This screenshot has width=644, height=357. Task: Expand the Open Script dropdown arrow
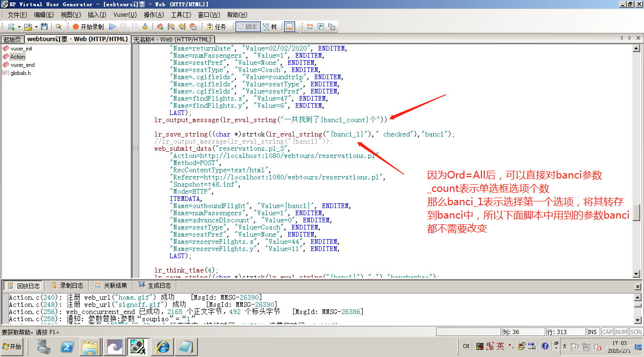pyautogui.click(x=36, y=27)
